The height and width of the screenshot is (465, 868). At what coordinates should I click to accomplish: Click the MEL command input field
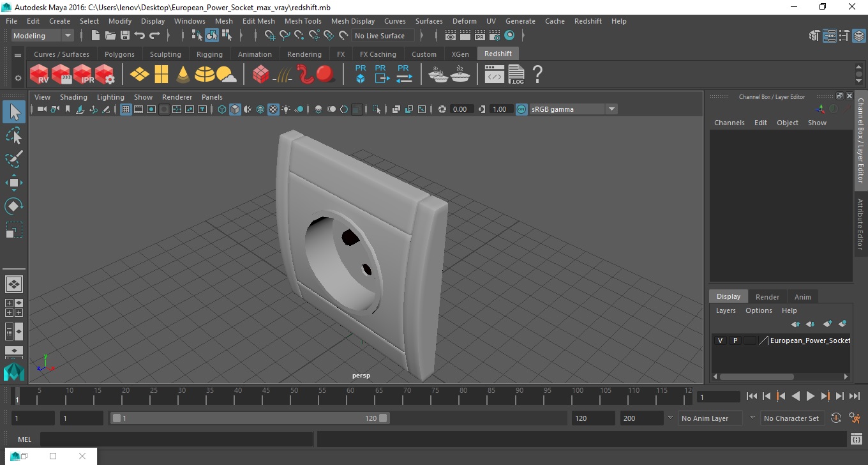click(x=176, y=439)
